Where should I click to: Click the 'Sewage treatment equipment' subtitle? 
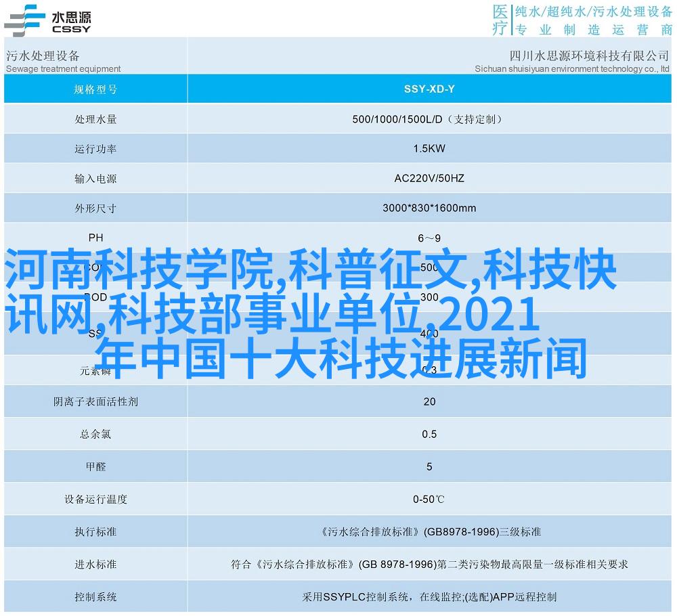tap(63, 69)
